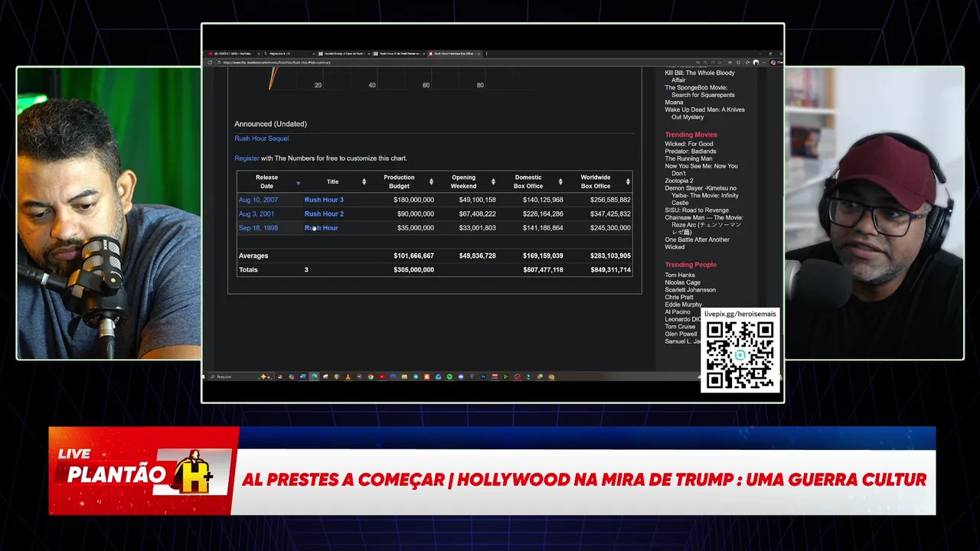Open Tom Cruise trending person link
Image resolution: width=980 pixels, height=551 pixels.
pyautogui.click(x=680, y=327)
